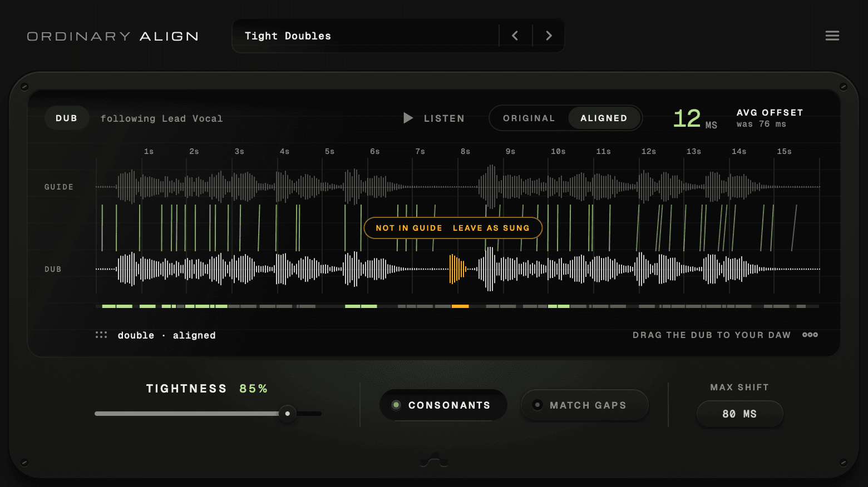Select the orange highlighted segment in dub waveform

(x=457, y=269)
